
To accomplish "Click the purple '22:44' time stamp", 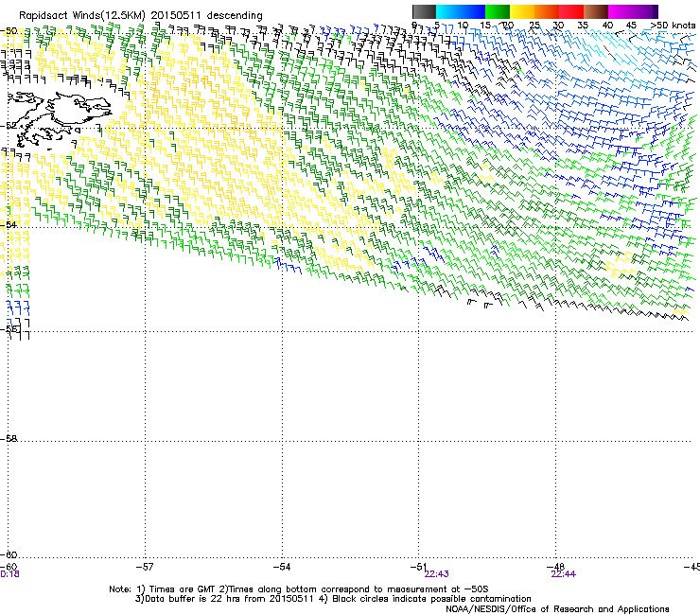I will pos(564,574).
